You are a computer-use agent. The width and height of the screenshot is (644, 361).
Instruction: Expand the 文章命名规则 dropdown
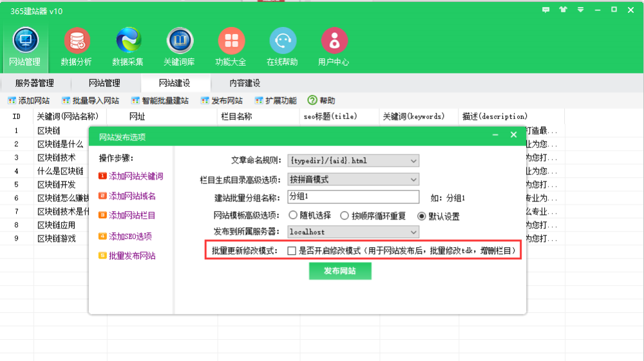413,160
